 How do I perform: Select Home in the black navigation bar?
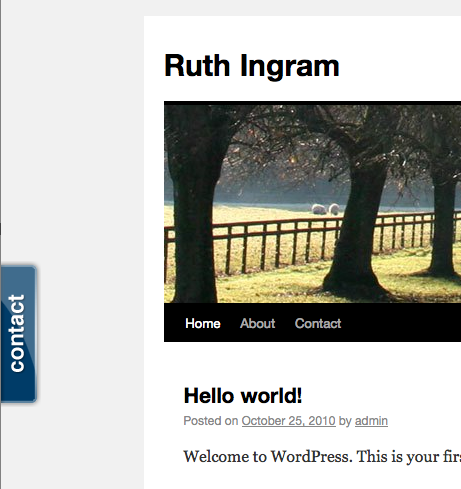[x=203, y=323]
